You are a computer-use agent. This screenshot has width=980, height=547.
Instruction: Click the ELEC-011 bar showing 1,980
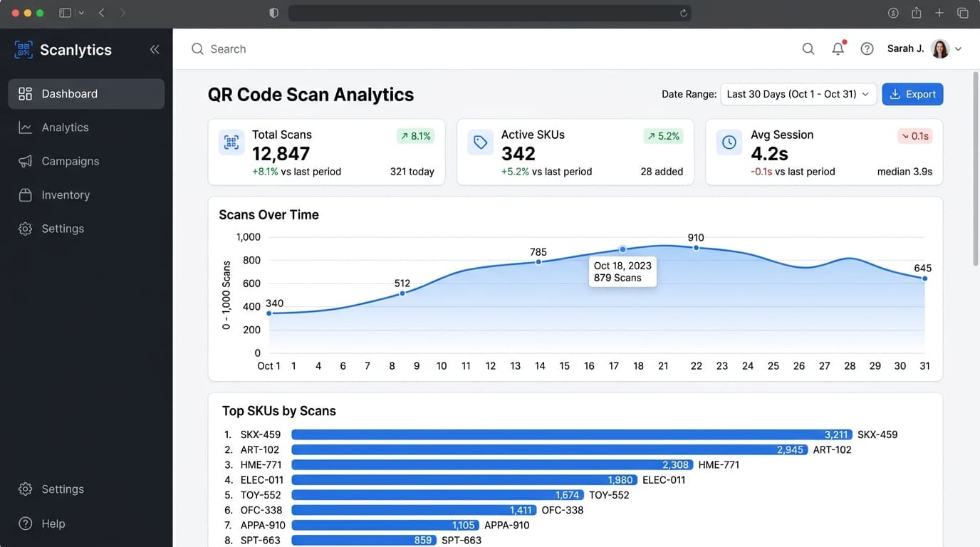(x=464, y=480)
